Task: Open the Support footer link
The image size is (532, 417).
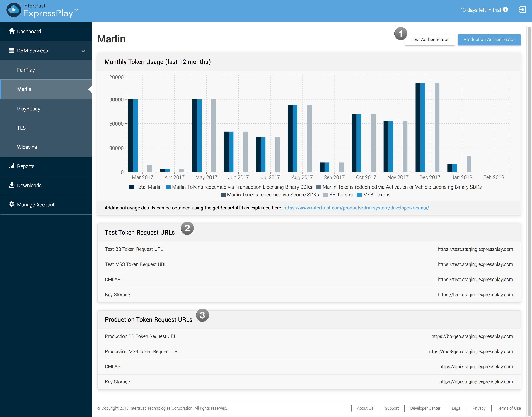Action: point(392,408)
